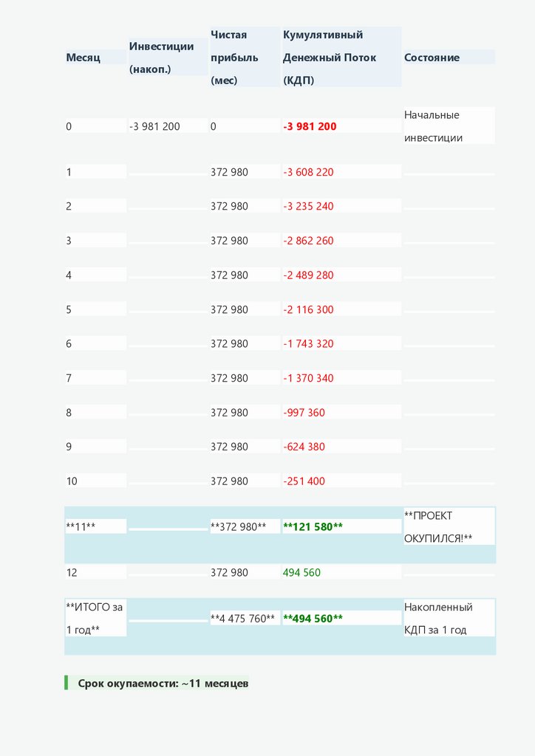Click the Месяц column header
Image resolution: width=535 pixels, height=756 pixels.
(x=83, y=58)
